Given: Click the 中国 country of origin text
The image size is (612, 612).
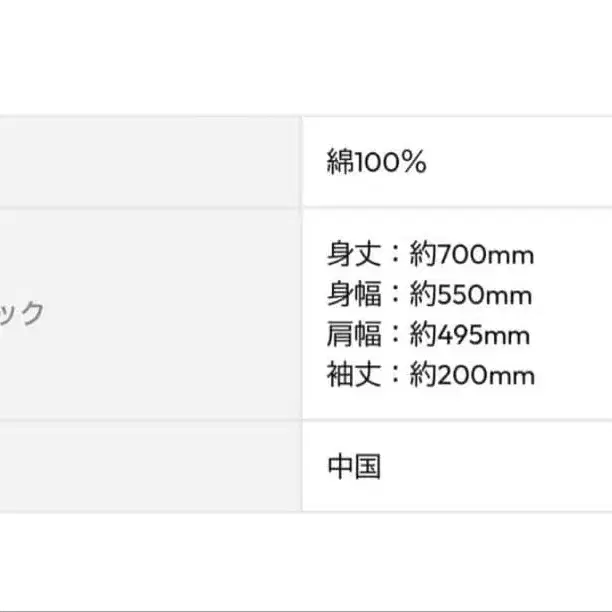Looking at the screenshot, I should tap(354, 466).
